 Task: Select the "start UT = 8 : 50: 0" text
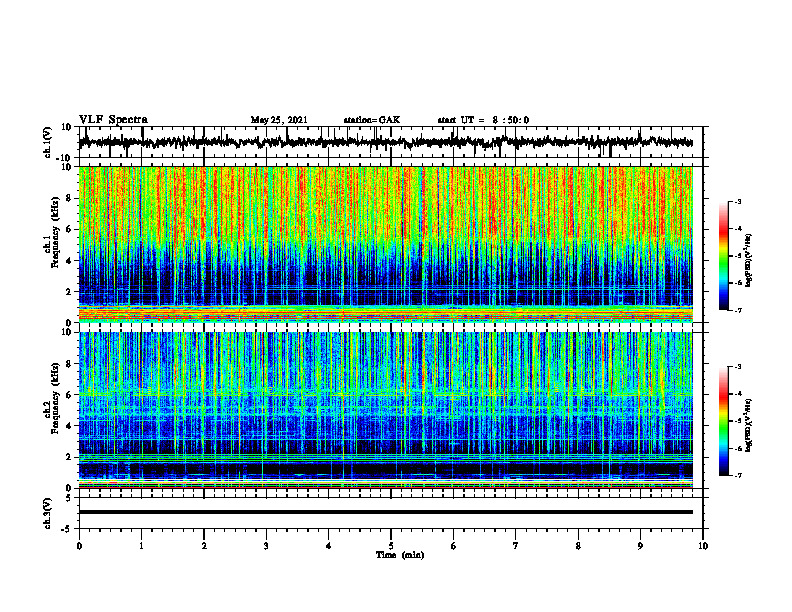click(x=483, y=120)
